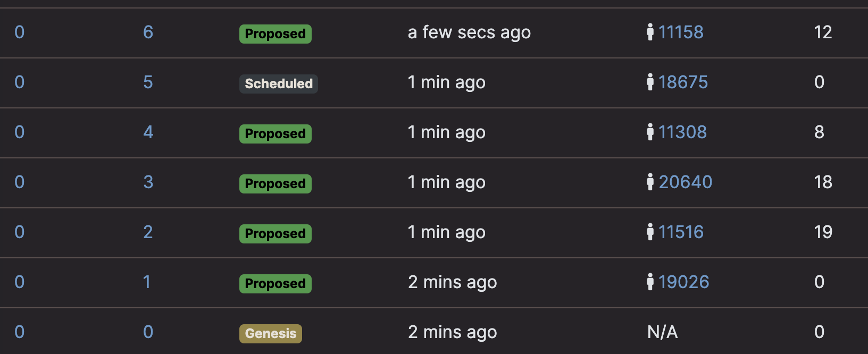Click the person icon beside 20640
This screenshot has width=868, height=354.
pos(650,182)
